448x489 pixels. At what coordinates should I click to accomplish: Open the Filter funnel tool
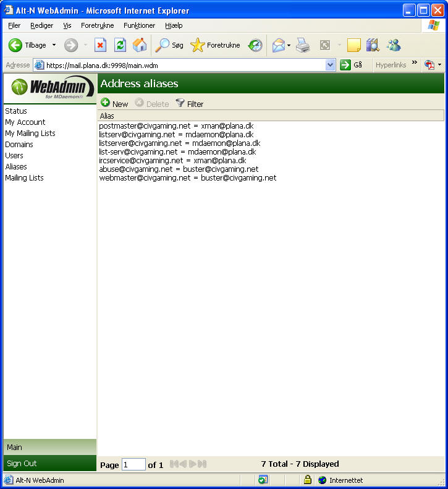click(x=180, y=103)
